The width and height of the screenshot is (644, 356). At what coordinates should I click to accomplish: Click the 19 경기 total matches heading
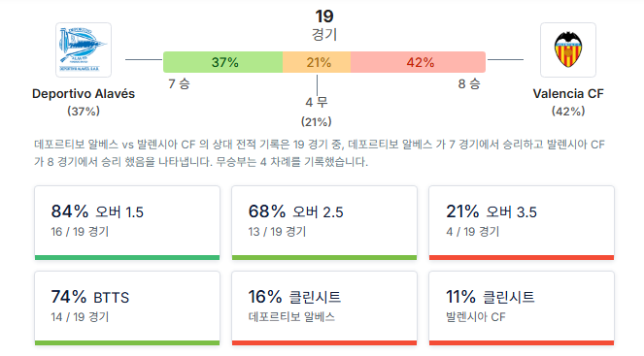[x=324, y=25]
